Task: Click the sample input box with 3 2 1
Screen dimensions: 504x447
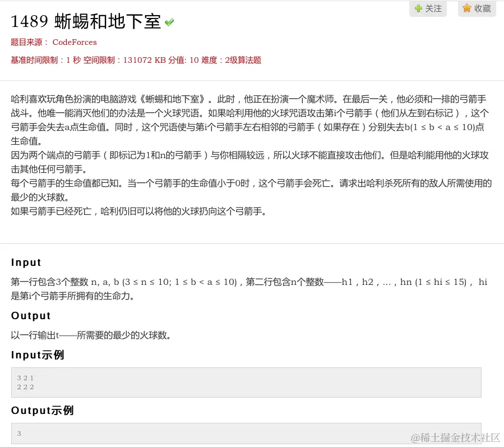Action: pos(246,383)
